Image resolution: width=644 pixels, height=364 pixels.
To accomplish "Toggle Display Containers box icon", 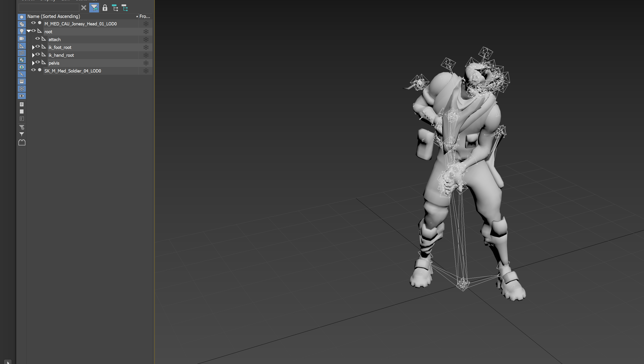I will click(x=22, y=81).
